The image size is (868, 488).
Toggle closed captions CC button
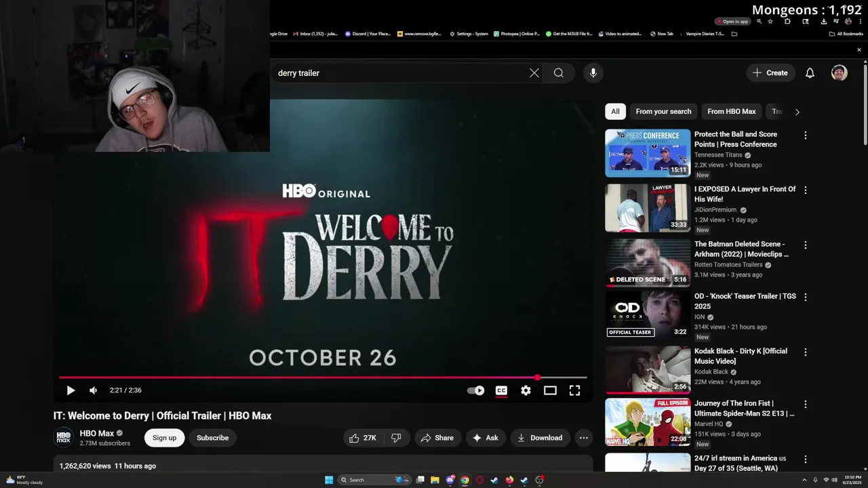pos(501,390)
